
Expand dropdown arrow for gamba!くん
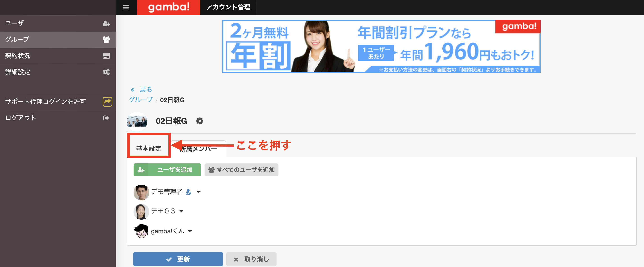[x=190, y=231]
